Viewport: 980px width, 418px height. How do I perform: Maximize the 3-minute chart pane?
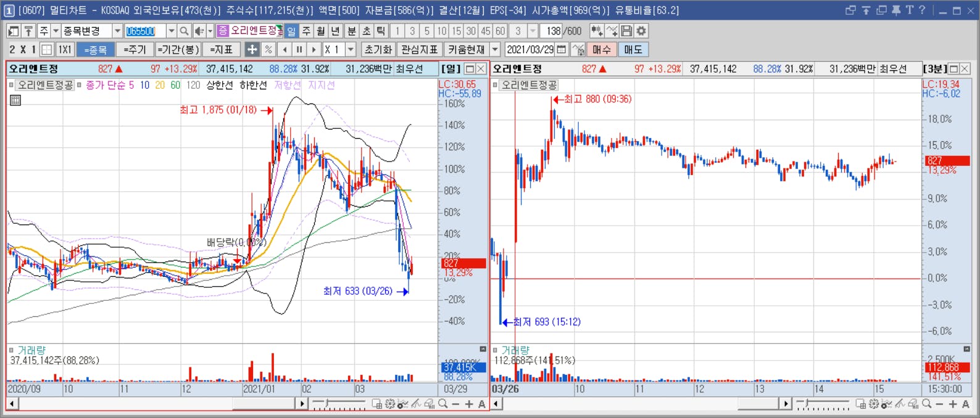click(953, 68)
